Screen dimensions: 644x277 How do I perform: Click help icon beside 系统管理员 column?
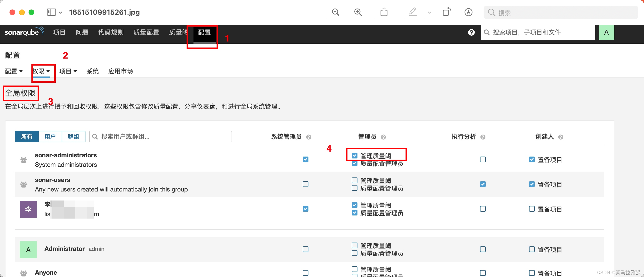pos(308,137)
